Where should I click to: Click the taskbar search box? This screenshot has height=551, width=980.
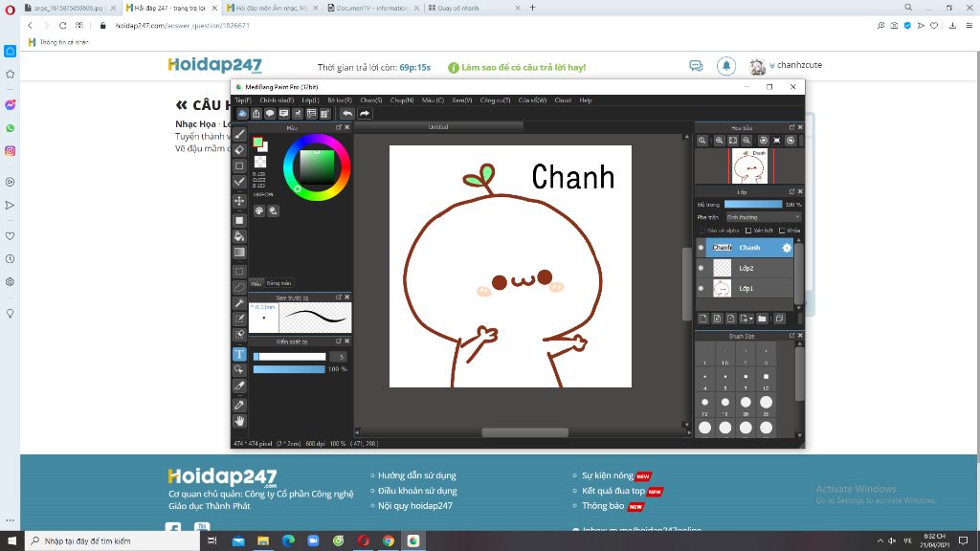pyautogui.click(x=113, y=540)
